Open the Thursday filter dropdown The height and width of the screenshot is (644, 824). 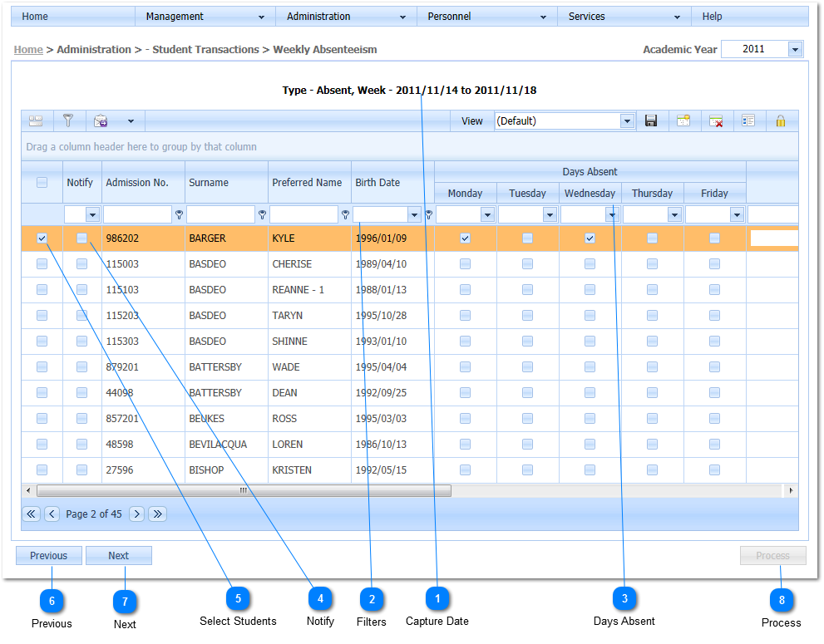[675, 215]
